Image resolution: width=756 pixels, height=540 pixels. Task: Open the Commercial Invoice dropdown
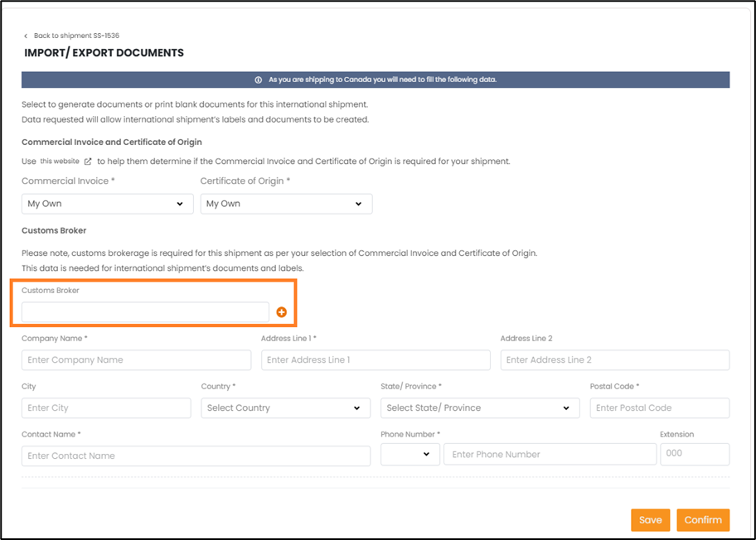[107, 204]
